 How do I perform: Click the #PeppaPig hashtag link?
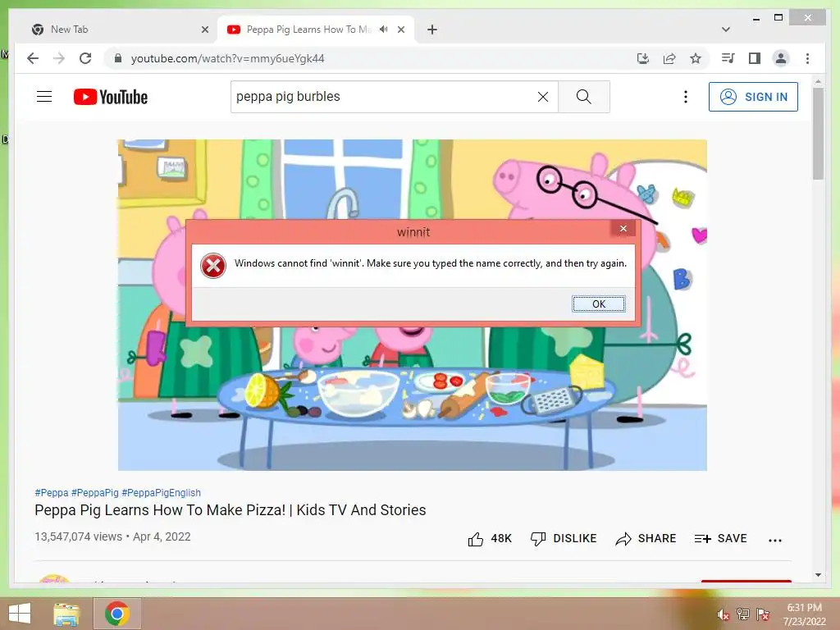pyautogui.click(x=95, y=492)
